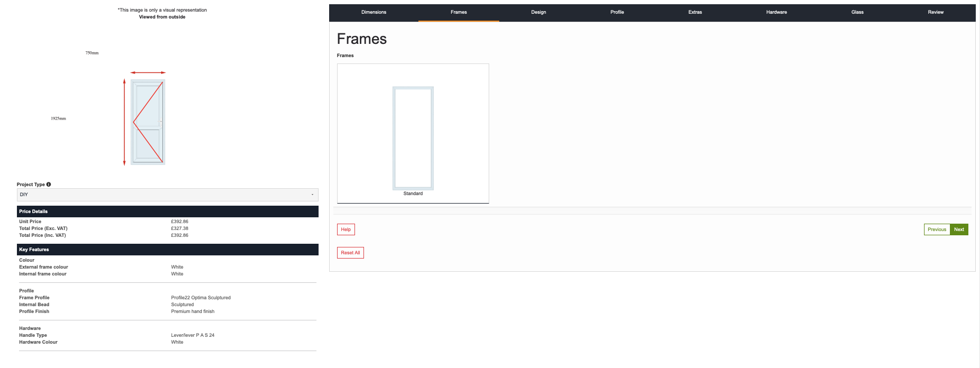This screenshot has width=980, height=368.
Task: Click the 1925mm height label
Action: click(58, 118)
